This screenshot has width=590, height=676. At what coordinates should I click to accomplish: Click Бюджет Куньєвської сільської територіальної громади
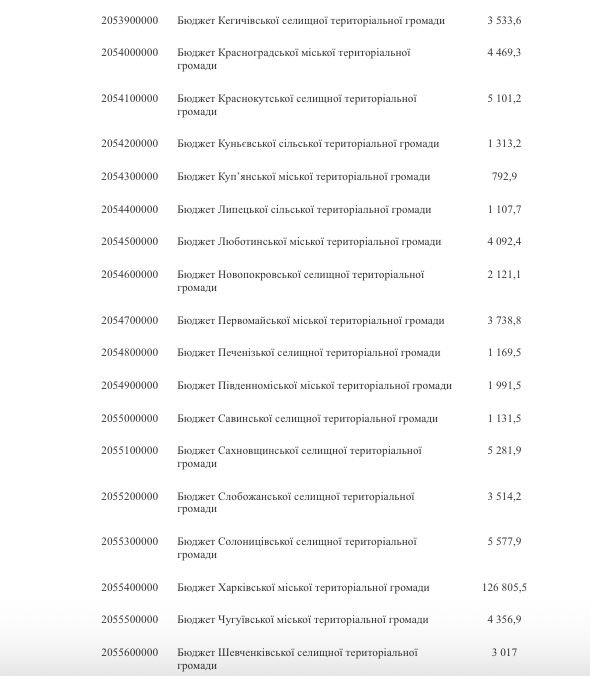tap(308, 144)
